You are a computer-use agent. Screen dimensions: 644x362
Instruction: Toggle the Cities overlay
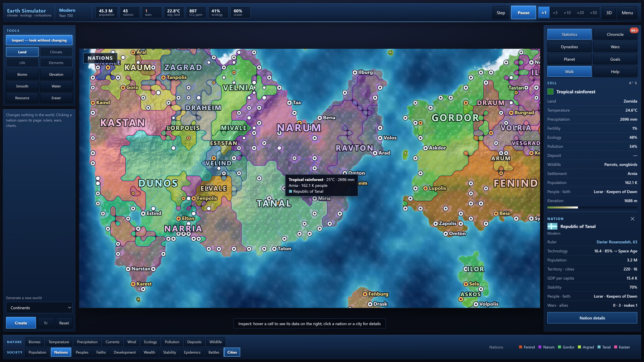[232, 352]
